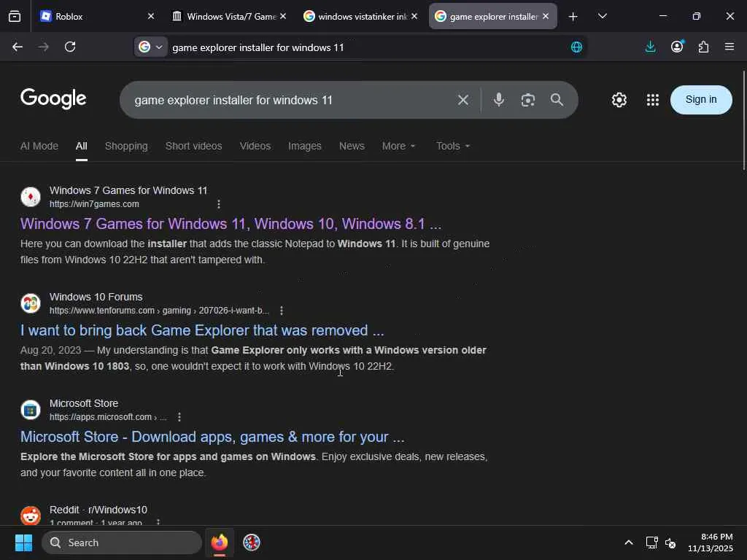Close the game explorer installer tab
This screenshot has height=560, width=747.
click(x=546, y=16)
